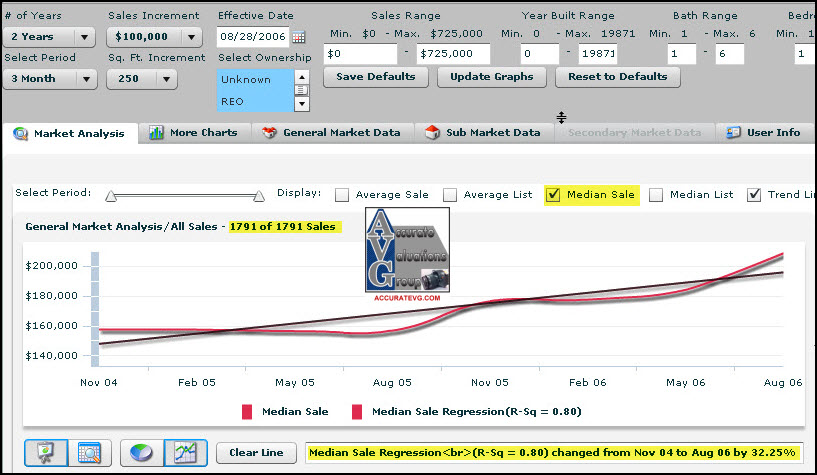The image size is (817, 475).
Task: Switch to line chart view icon
Action: [x=185, y=453]
